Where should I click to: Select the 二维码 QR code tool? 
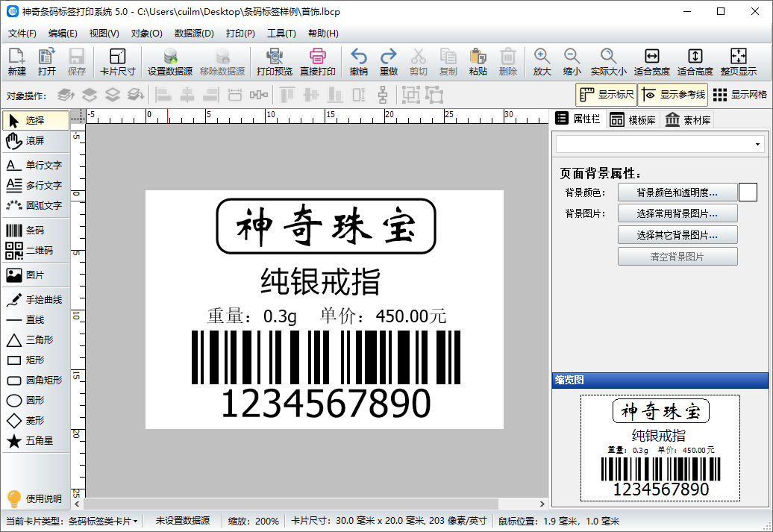pos(34,251)
